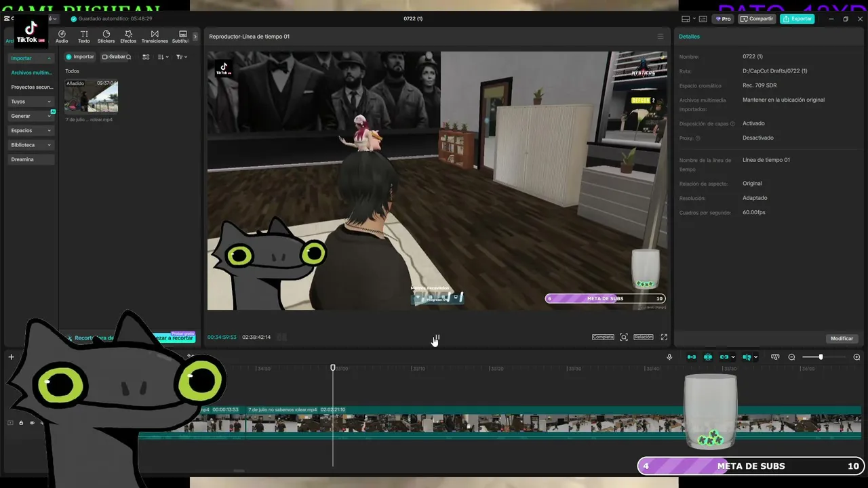Viewport: 868px width, 488px height.
Task: Zoom out the timeline
Action: (x=791, y=357)
